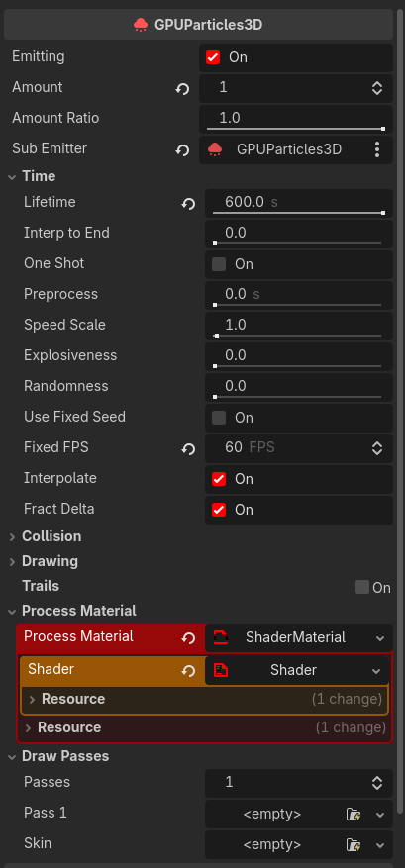405x868 pixels.
Task: Click the Skin quick load folder icon
Action: 353,845
